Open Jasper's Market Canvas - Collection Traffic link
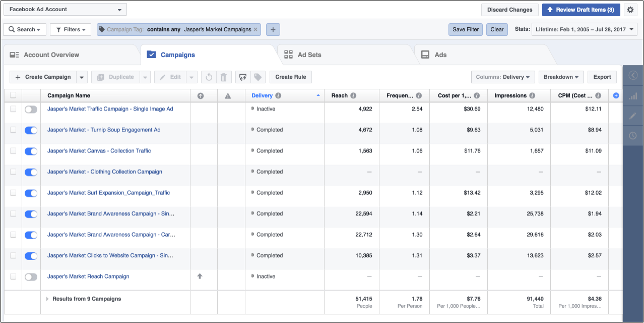Screen dimensions: 644x323 click(x=99, y=151)
